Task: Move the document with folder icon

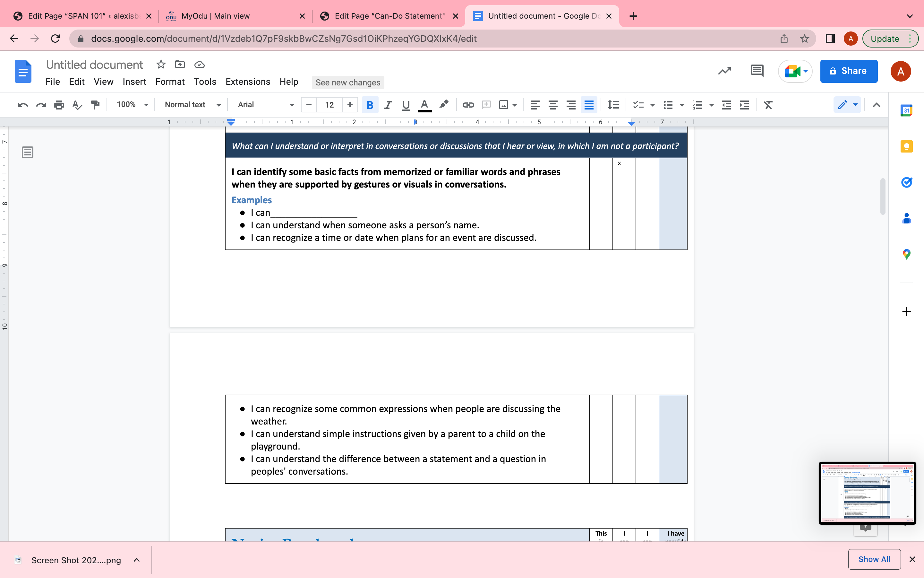Action: coord(180,65)
